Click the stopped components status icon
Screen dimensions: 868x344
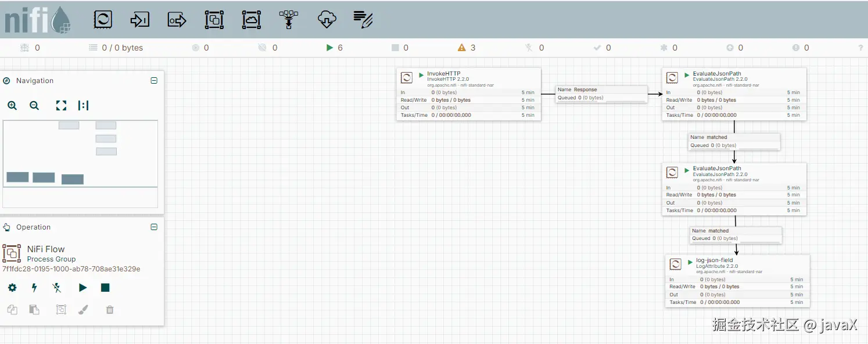tap(395, 48)
